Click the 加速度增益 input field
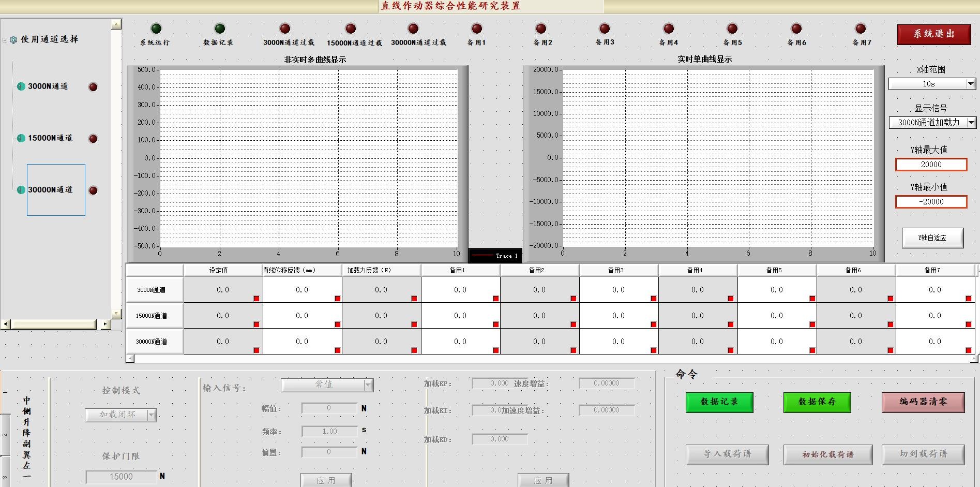 pos(607,410)
